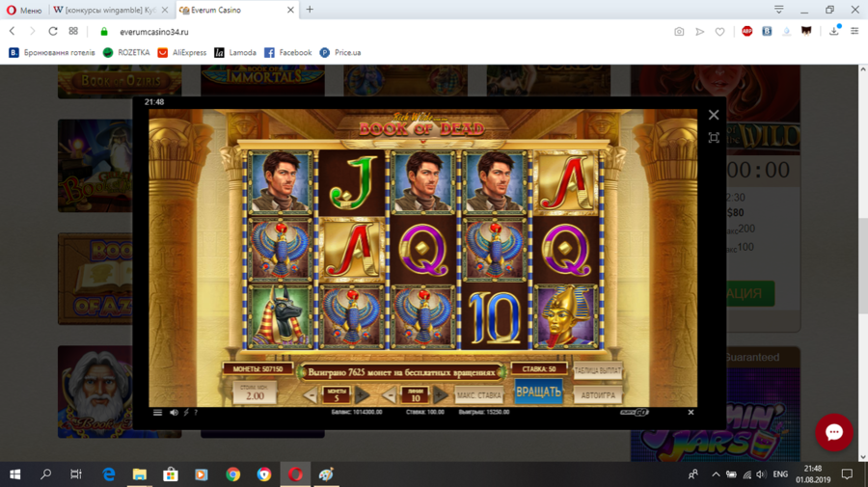Go forward in browser history
The image size is (868, 487).
coord(32,32)
